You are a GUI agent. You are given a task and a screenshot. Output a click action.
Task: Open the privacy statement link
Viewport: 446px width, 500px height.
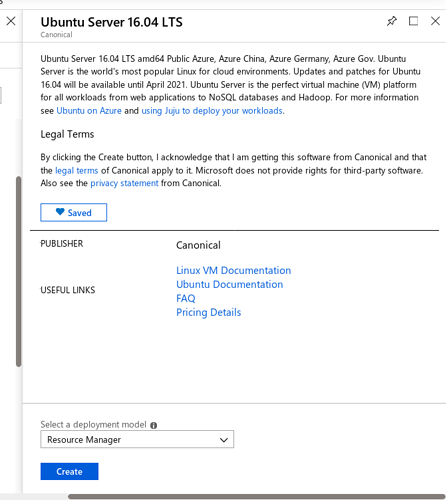(124, 183)
